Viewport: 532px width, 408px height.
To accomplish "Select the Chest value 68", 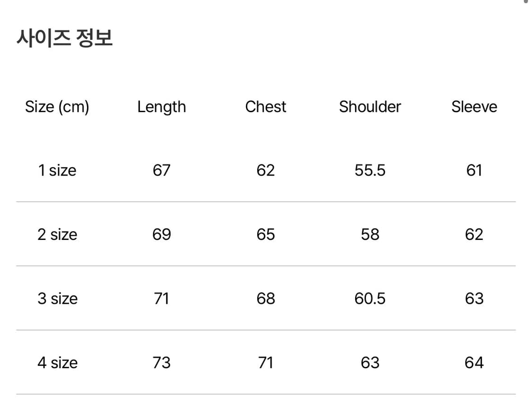I will point(265,299).
